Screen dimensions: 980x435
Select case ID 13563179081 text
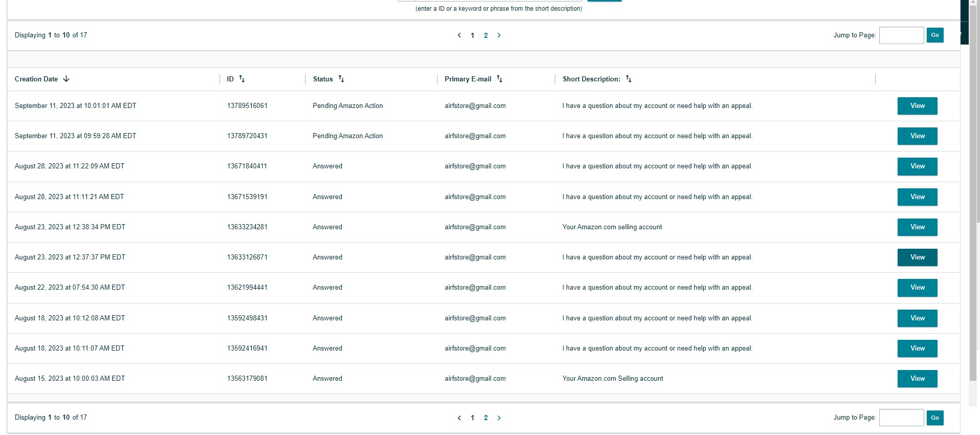(x=247, y=379)
